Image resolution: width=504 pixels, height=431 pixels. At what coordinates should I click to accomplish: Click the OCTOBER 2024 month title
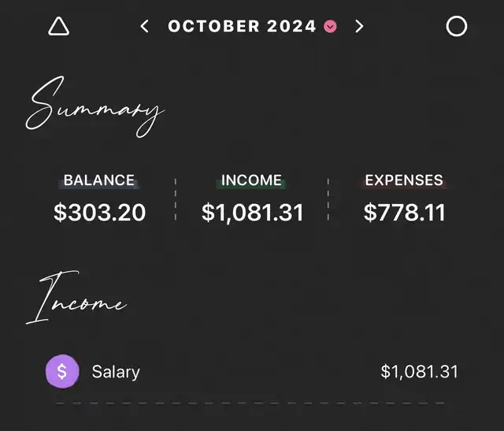pyautogui.click(x=242, y=27)
